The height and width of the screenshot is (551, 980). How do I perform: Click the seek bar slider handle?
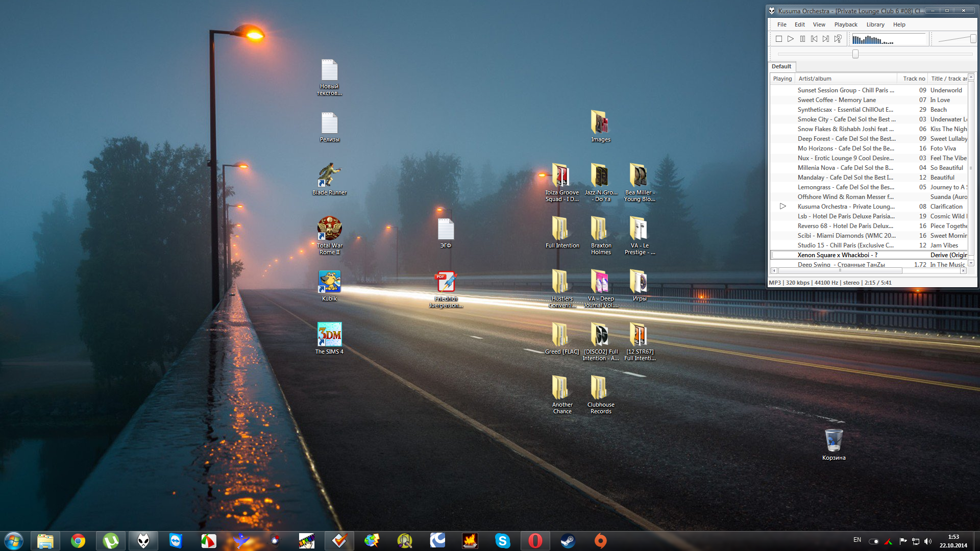855,54
